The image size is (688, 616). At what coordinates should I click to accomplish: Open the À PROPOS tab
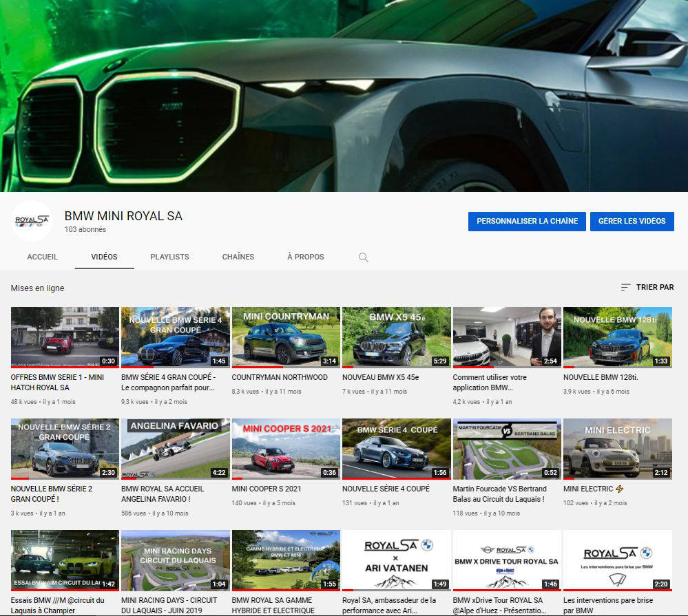tap(306, 257)
